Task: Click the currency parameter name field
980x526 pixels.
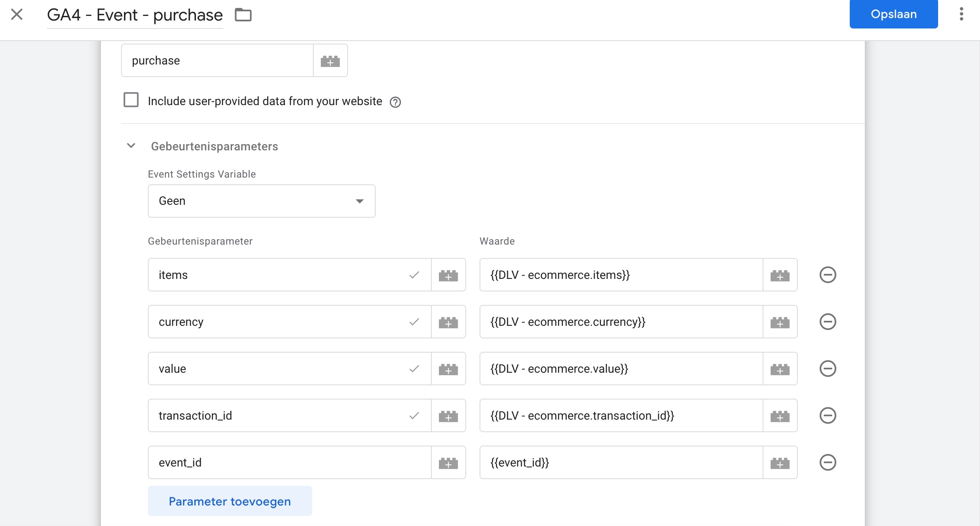Action: tap(289, 322)
